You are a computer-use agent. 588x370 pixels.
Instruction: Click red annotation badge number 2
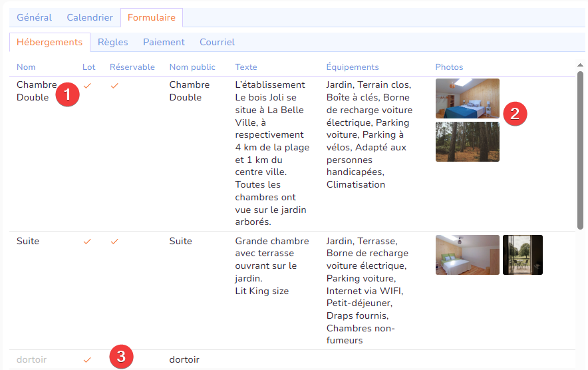[515, 113]
